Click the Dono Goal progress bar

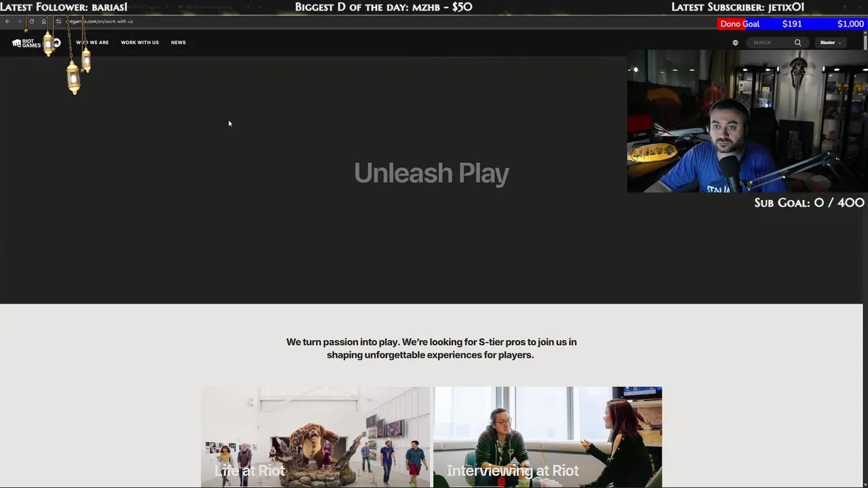pyautogui.click(x=792, y=24)
